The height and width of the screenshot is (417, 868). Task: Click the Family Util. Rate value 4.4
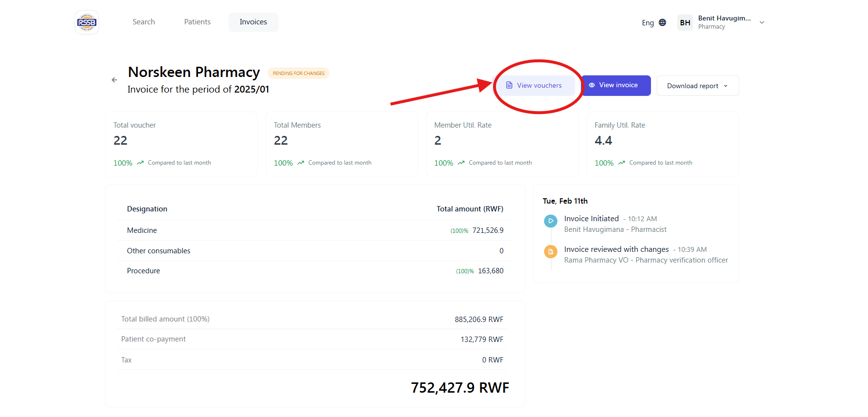[x=603, y=141]
